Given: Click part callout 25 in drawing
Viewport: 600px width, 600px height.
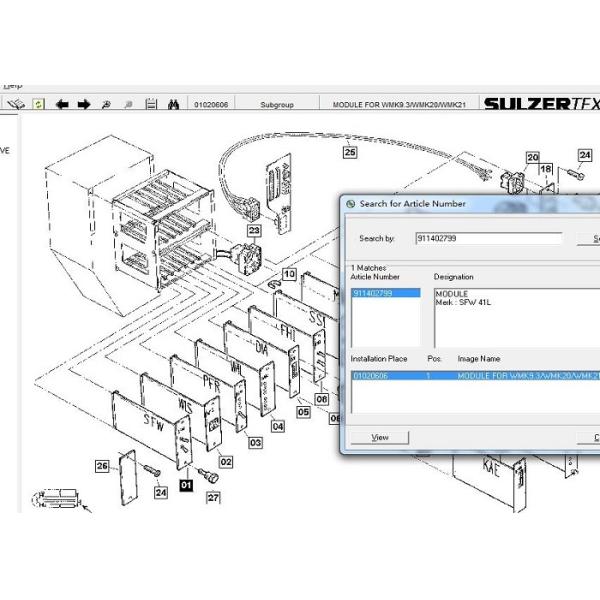Looking at the screenshot, I should pyautogui.click(x=349, y=152).
